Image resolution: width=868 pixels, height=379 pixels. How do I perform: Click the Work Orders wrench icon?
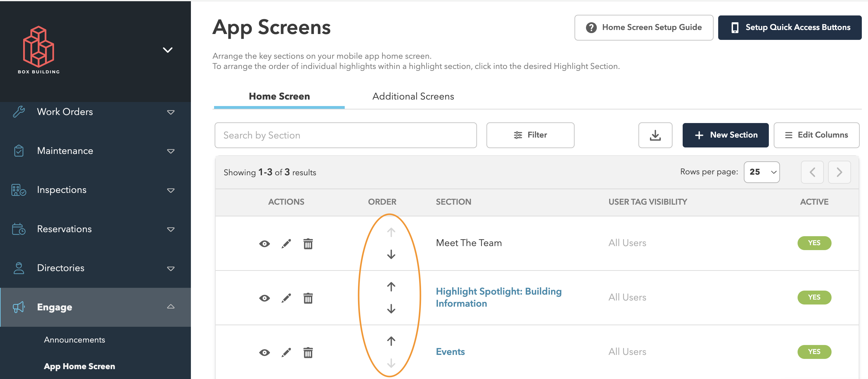click(19, 112)
